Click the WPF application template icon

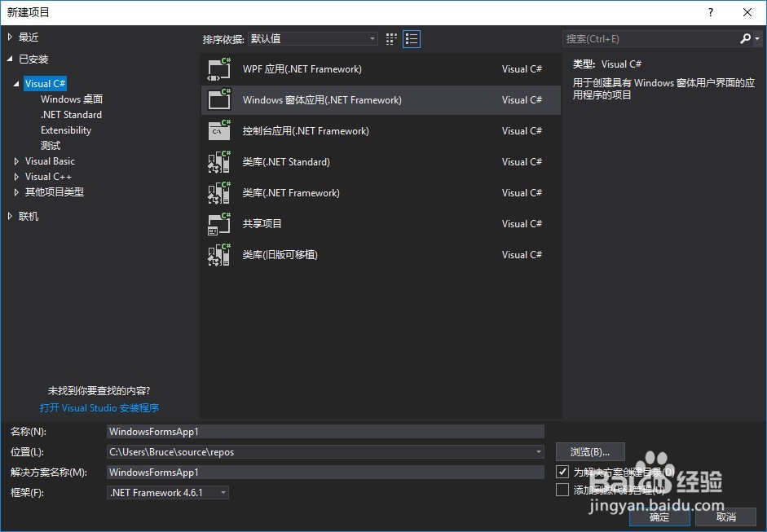point(218,69)
